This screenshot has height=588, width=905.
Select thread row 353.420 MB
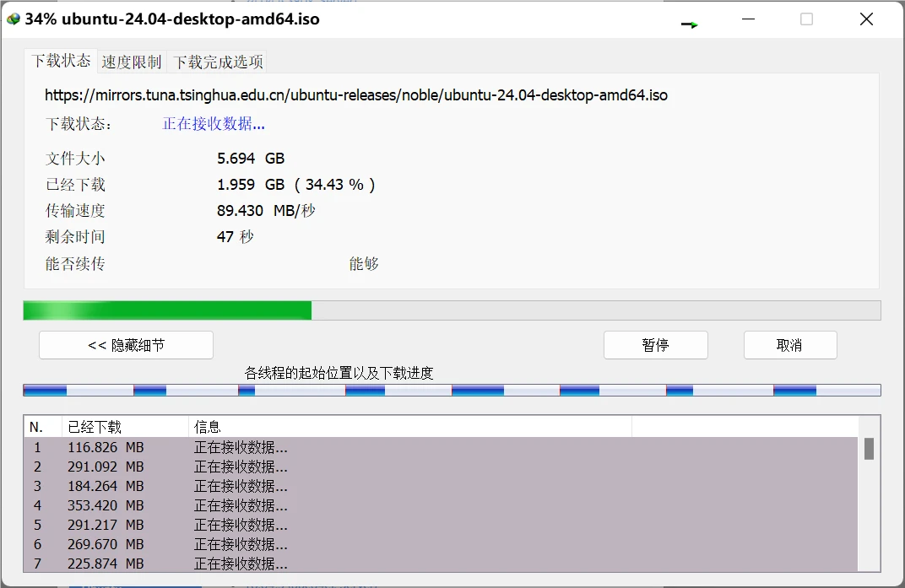441,505
